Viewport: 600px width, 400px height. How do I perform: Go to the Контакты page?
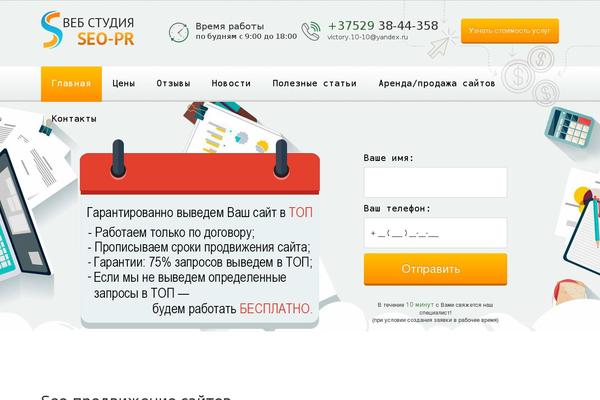click(74, 119)
